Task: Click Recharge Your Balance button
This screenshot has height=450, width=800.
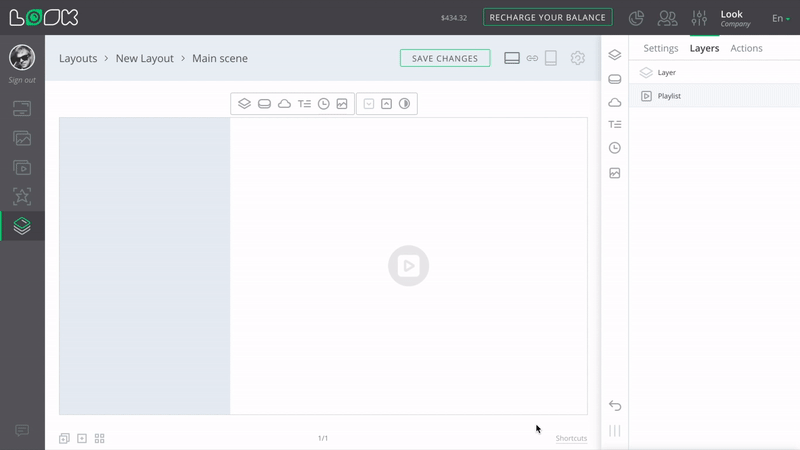Action: [x=547, y=17]
